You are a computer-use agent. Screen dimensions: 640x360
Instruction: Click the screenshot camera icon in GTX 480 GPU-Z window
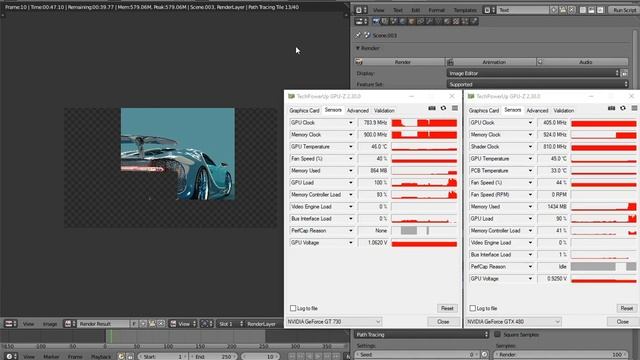pyautogui.click(x=611, y=108)
